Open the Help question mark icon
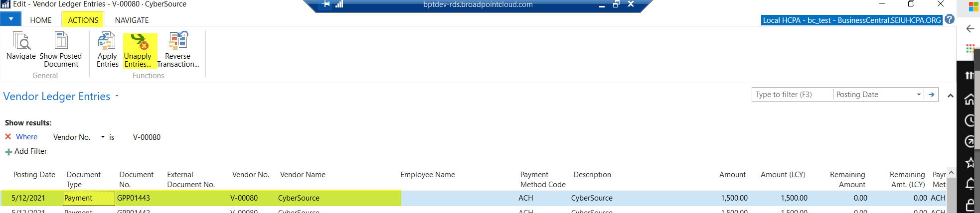This screenshot has height=213, width=980. (950, 19)
